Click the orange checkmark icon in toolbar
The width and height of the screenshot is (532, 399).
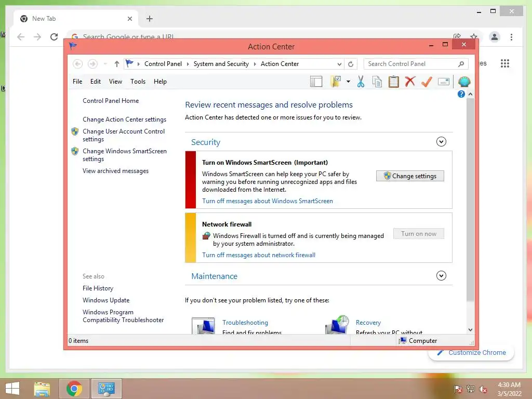[x=427, y=82]
